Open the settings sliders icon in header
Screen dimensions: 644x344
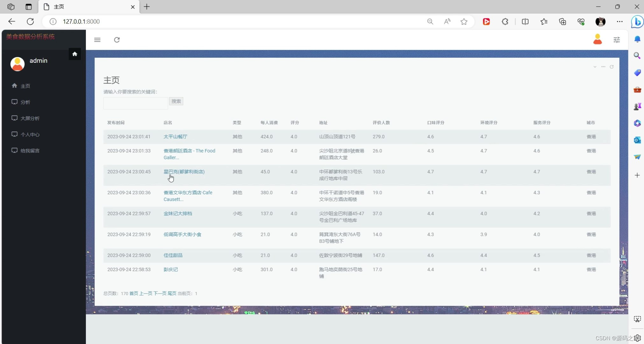(x=617, y=40)
